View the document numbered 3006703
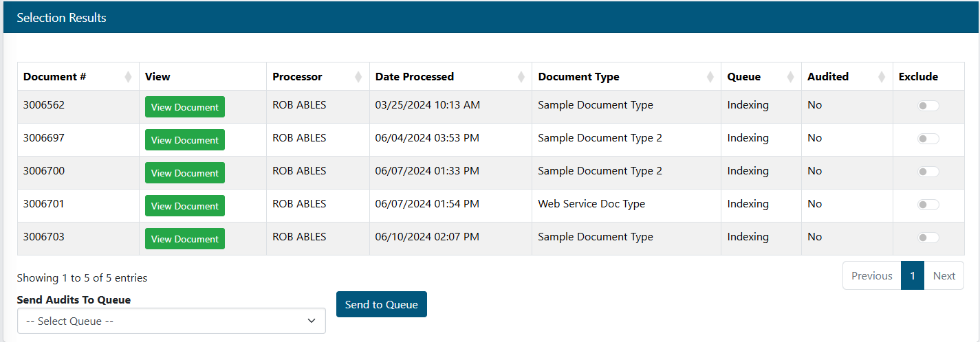This screenshot has width=980, height=342. tap(184, 239)
